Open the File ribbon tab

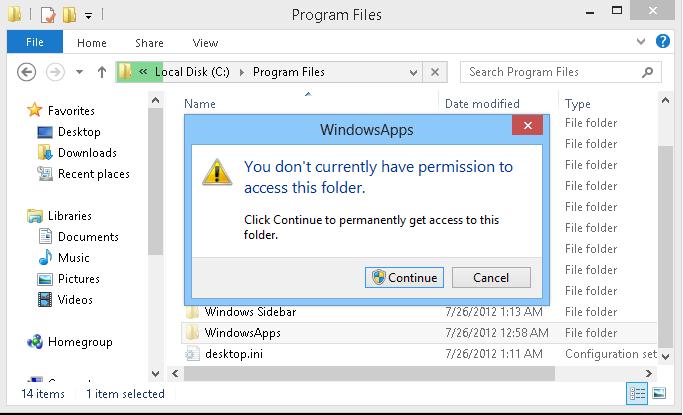click(35, 42)
